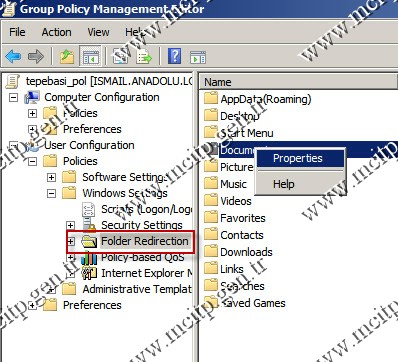
Task: Select Preferences under Computer Configuration
Action: (92, 129)
